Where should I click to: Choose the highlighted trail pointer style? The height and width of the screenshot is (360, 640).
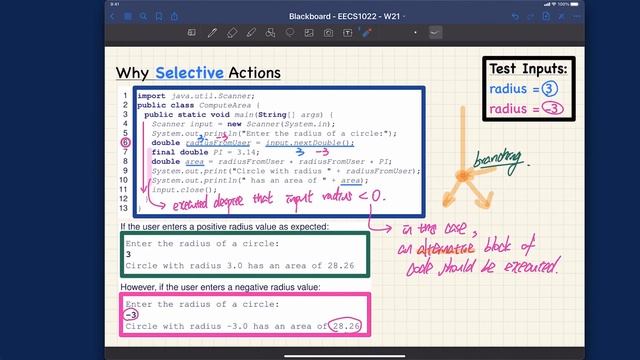(x=436, y=33)
